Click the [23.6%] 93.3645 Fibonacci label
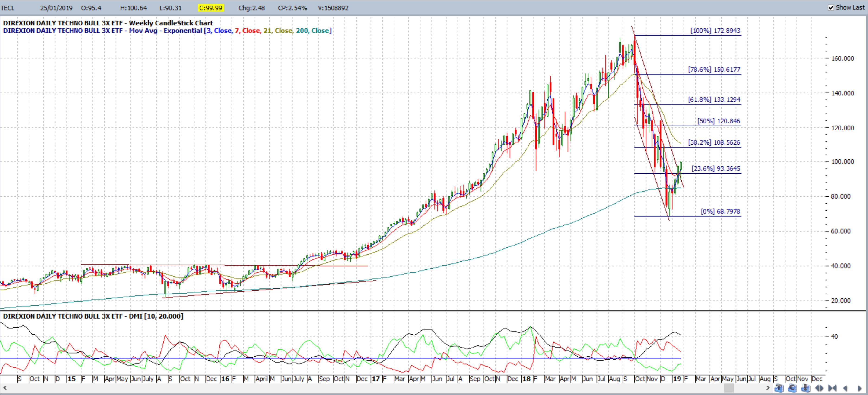868x395 pixels. tap(716, 169)
